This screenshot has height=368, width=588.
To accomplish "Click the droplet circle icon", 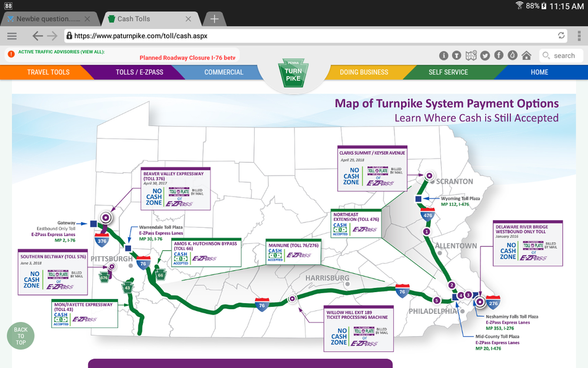I will coord(512,55).
